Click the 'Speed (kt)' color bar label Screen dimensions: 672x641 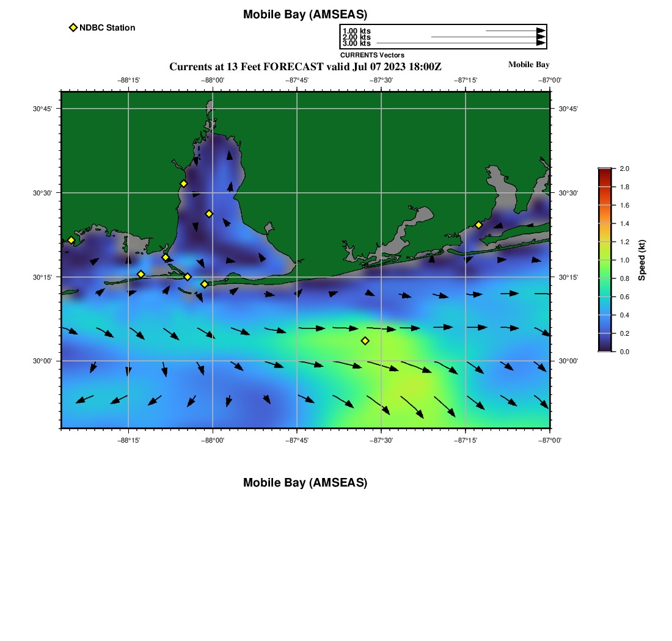coord(641,260)
